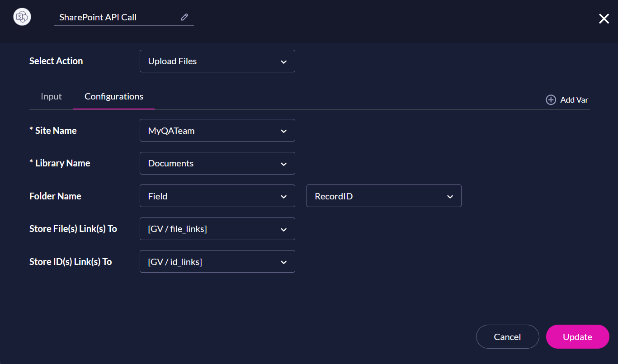Click the pencil icon to rename the step
618x364 pixels.
(184, 17)
